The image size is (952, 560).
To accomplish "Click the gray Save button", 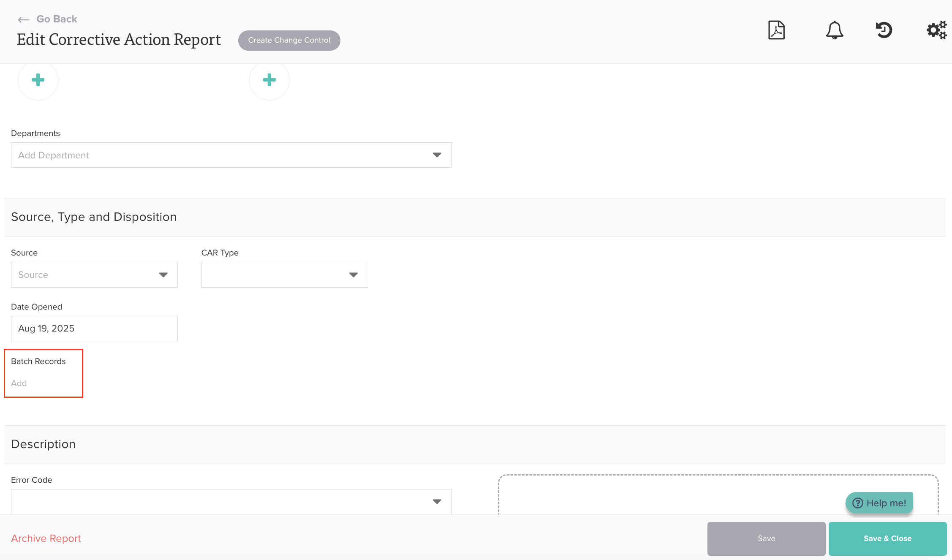I will pyautogui.click(x=766, y=538).
